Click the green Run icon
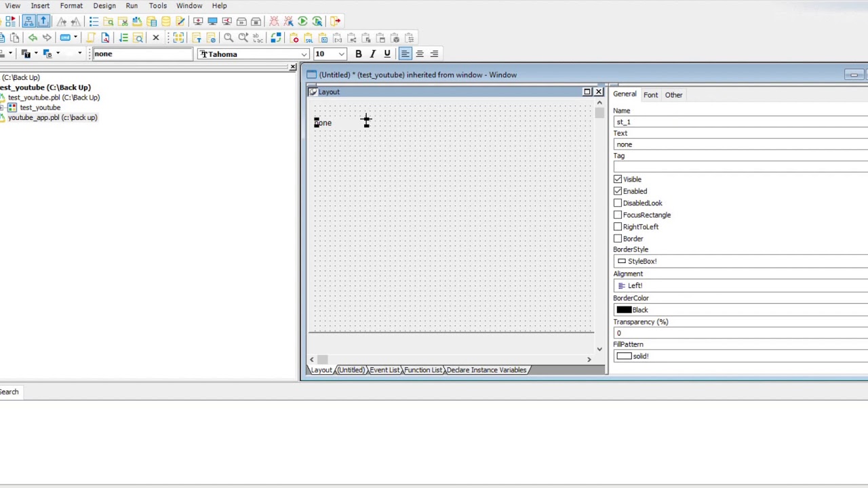This screenshot has width=868, height=488. click(302, 22)
